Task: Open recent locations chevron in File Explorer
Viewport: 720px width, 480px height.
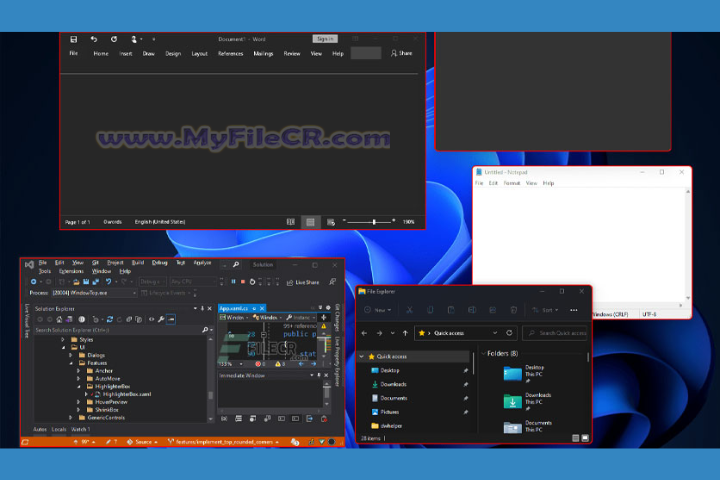Action: coord(393,333)
